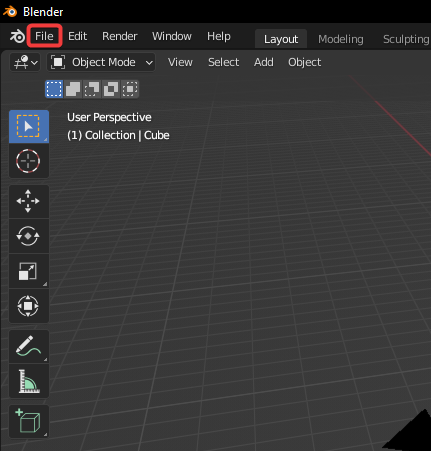The width and height of the screenshot is (431, 451).
Task: Select the Add Cube tool
Action: 29,422
